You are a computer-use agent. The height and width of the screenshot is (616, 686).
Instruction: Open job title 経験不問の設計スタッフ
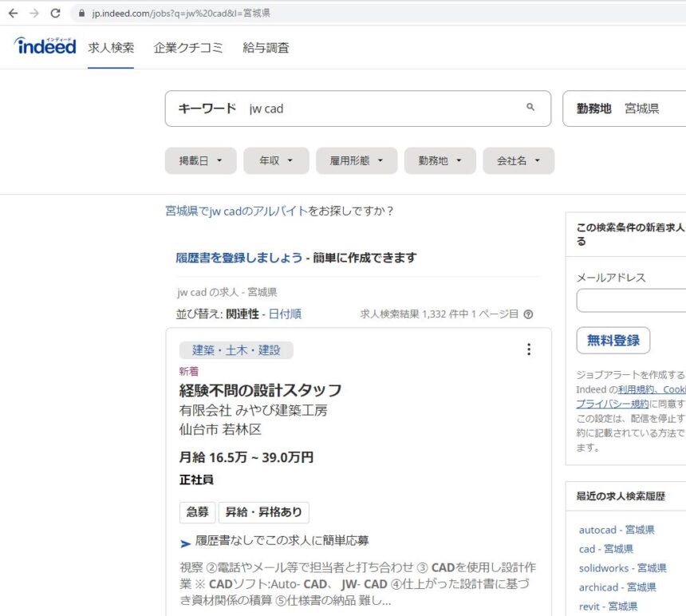tap(260, 390)
